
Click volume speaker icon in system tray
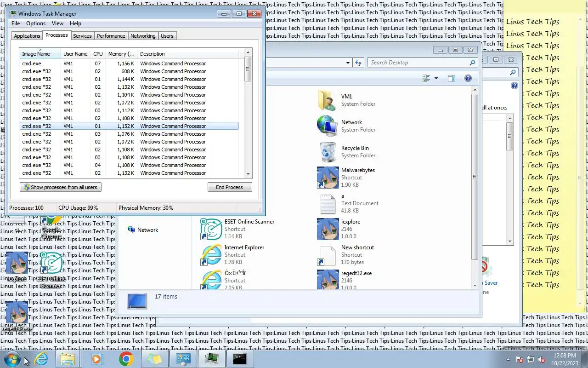tap(542, 359)
